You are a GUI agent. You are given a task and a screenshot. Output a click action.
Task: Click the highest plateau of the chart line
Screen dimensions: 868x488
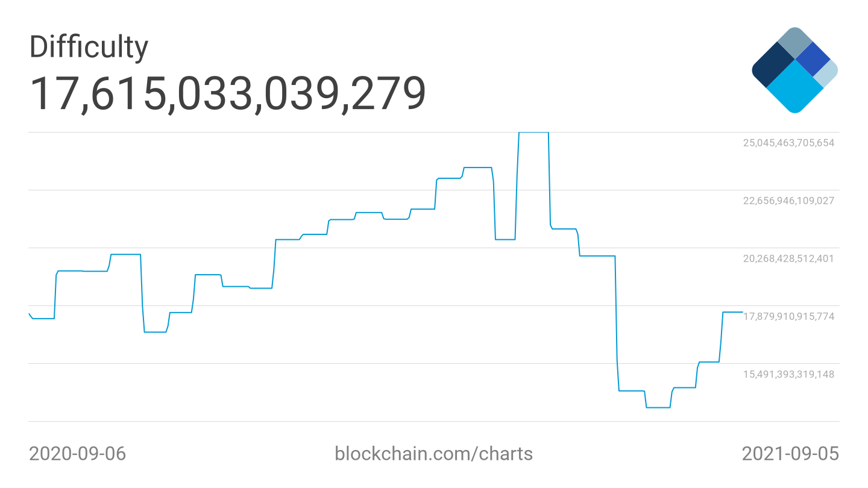coord(533,133)
